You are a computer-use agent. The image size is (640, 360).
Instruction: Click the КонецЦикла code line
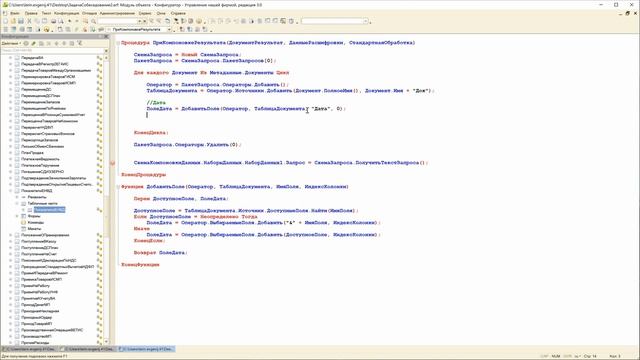(151, 133)
